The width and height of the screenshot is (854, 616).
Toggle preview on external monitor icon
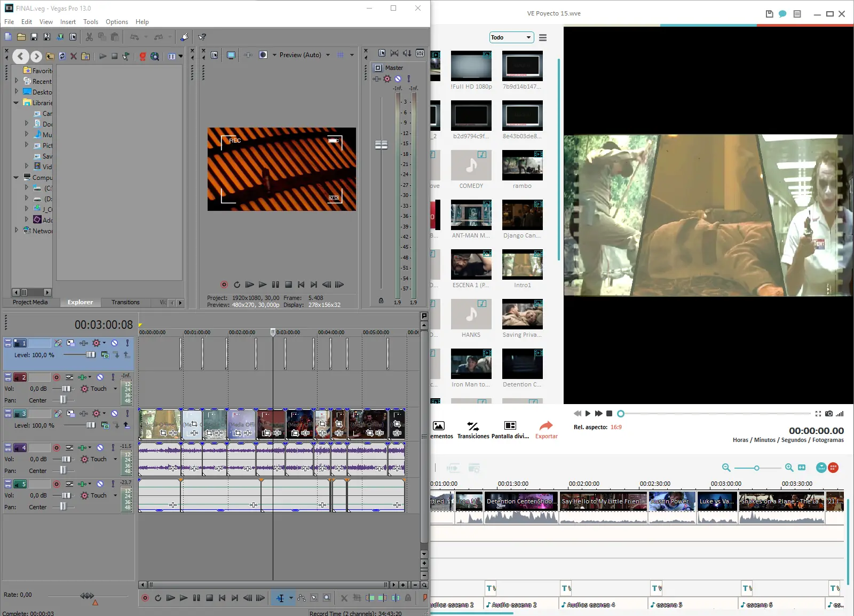[x=231, y=55]
